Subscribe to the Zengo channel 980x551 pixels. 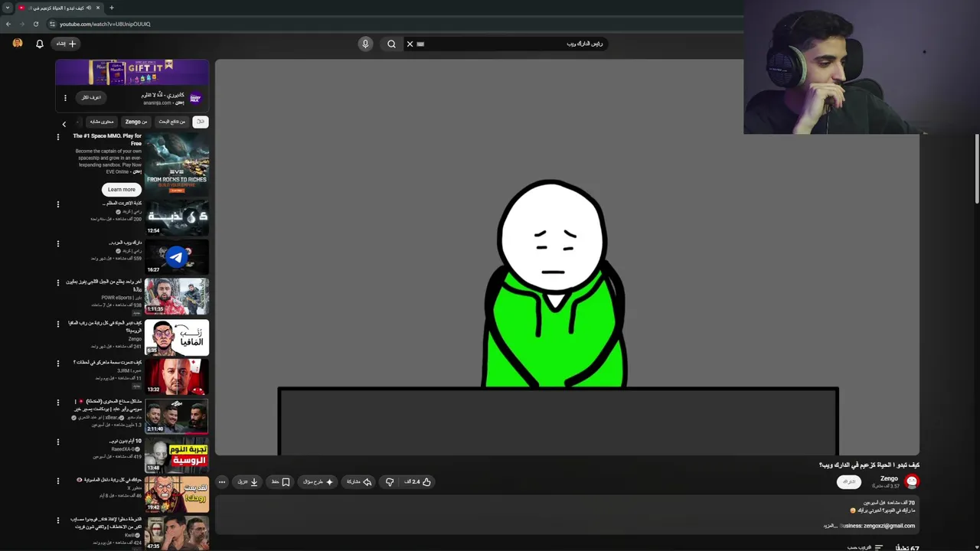[x=848, y=481]
